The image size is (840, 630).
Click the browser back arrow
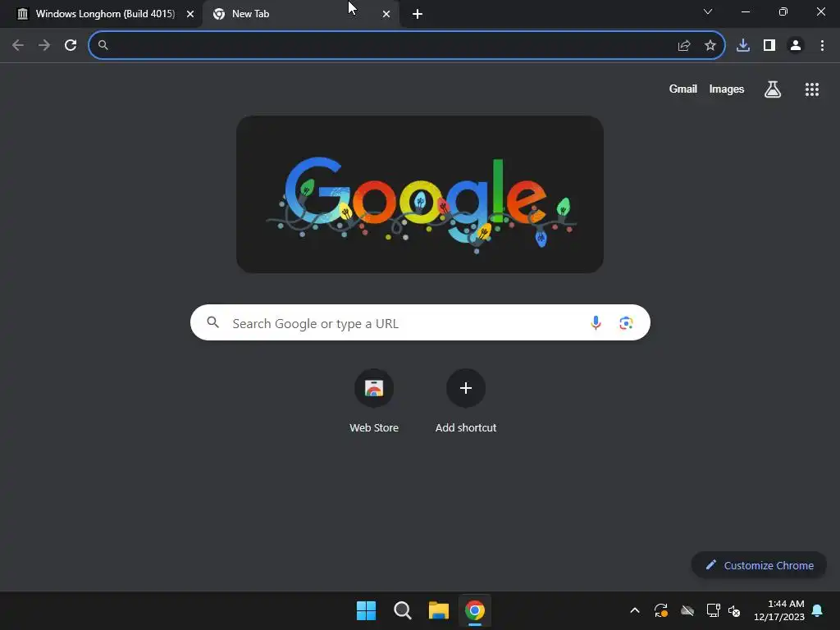[x=18, y=46]
